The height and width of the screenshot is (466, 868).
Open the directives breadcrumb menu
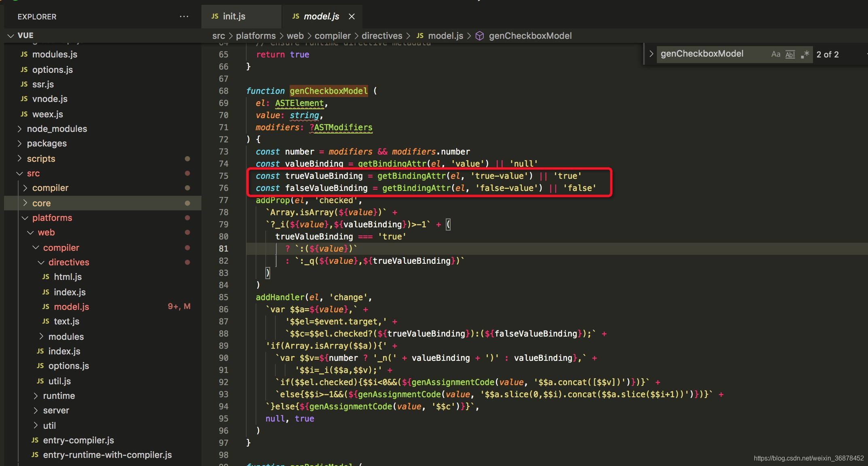coord(382,36)
